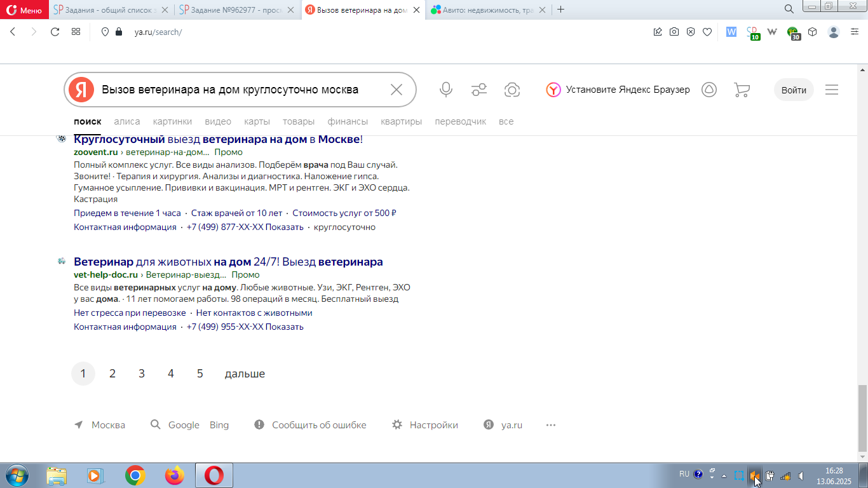Click the browser address bar URL

158,32
